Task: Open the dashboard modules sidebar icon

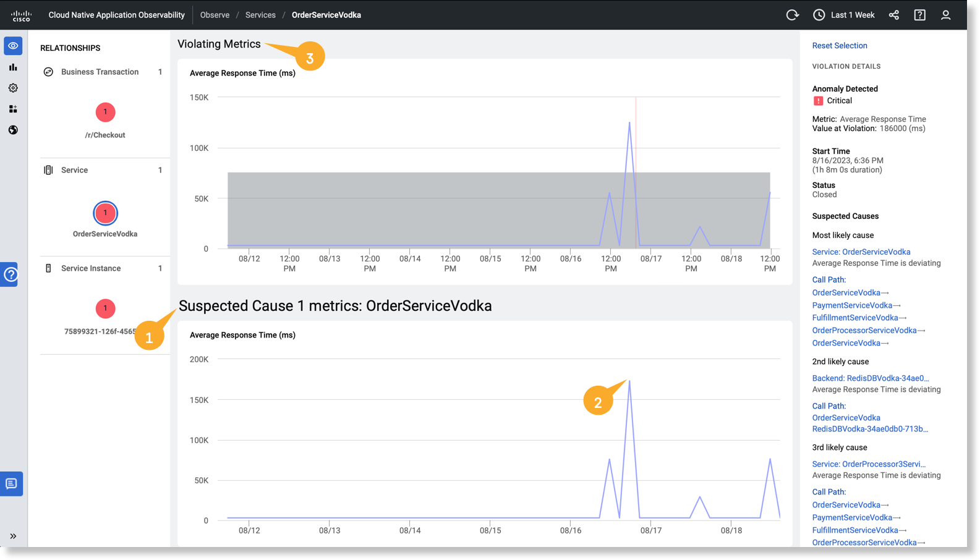Action: pyautogui.click(x=13, y=109)
